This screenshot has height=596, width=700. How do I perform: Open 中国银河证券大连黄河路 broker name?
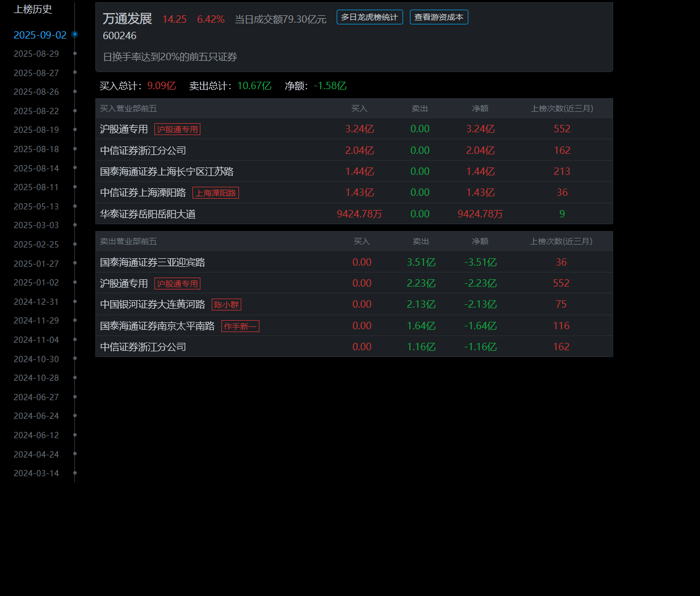[153, 305]
